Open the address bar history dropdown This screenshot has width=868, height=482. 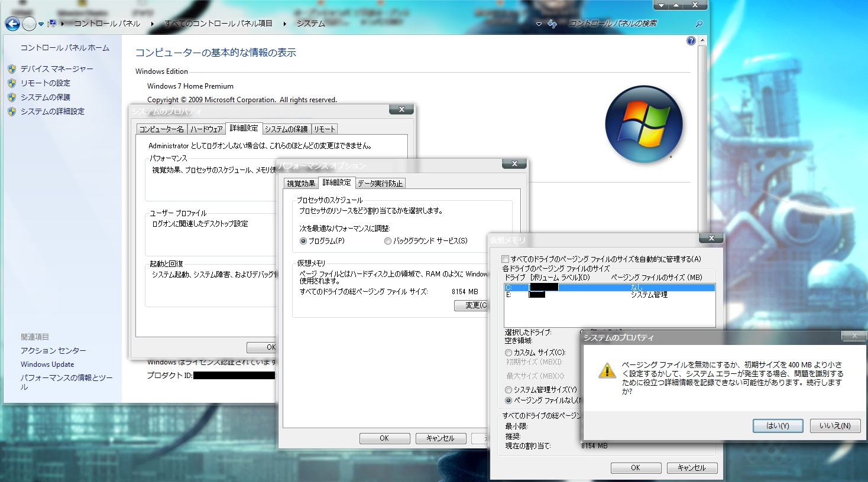pyautogui.click(x=539, y=24)
